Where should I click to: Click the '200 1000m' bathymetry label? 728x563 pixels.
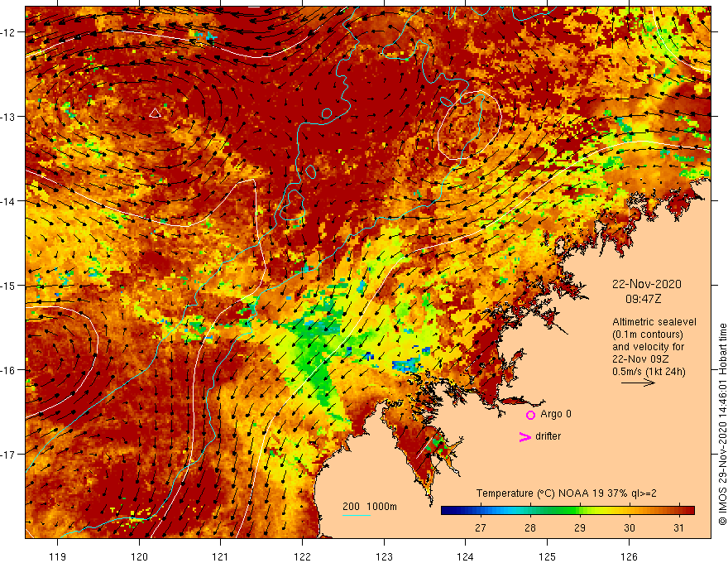[370, 507]
